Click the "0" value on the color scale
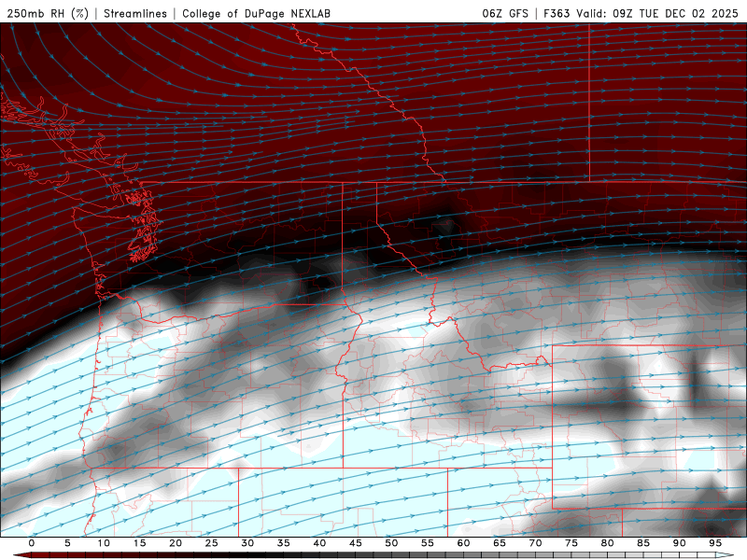 point(32,543)
